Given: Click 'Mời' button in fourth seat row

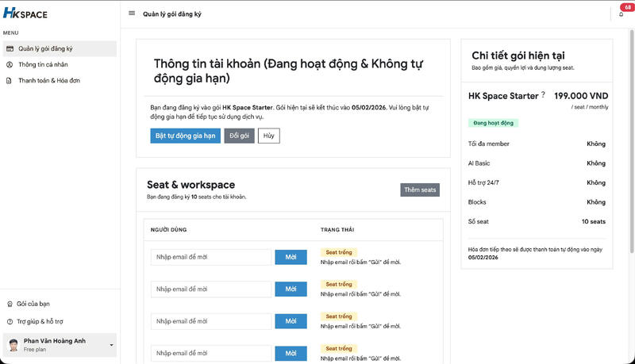Looking at the screenshot, I should (x=291, y=353).
